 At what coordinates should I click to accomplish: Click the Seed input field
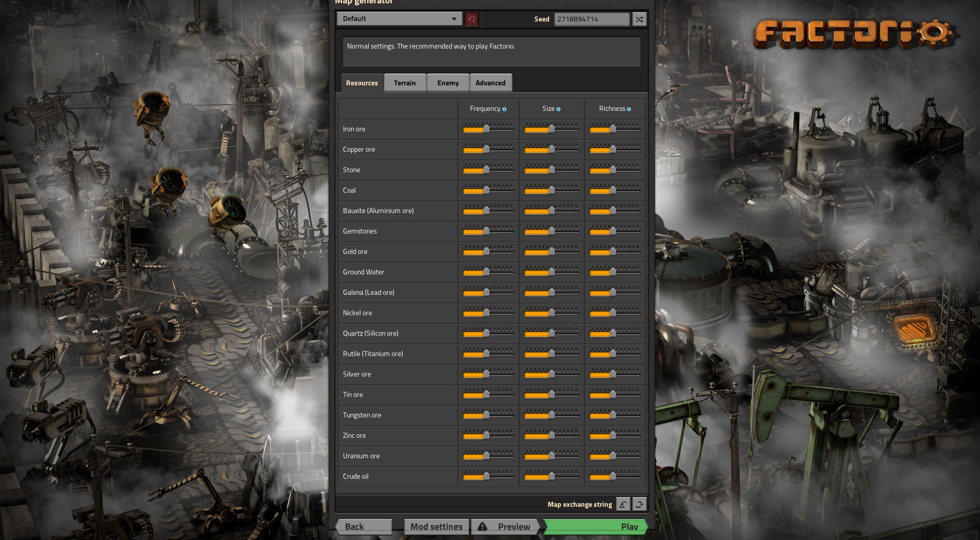point(592,19)
